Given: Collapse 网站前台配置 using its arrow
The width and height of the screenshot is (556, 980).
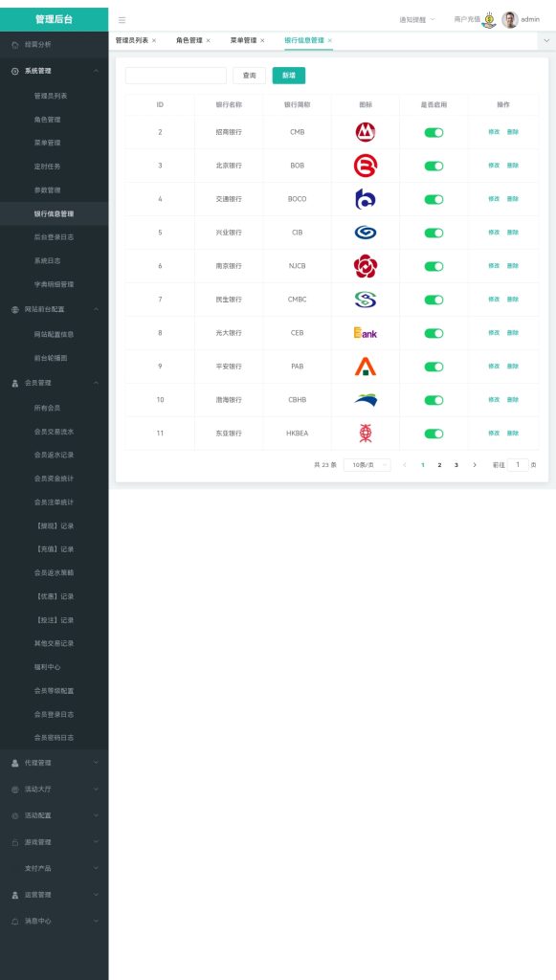Looking at the screenshot, I should tap(97, 309).
